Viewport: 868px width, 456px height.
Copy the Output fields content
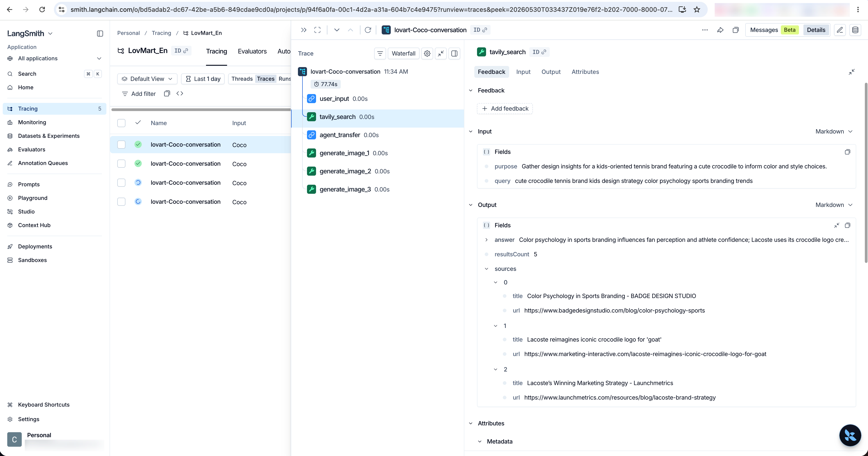(847, 225)
